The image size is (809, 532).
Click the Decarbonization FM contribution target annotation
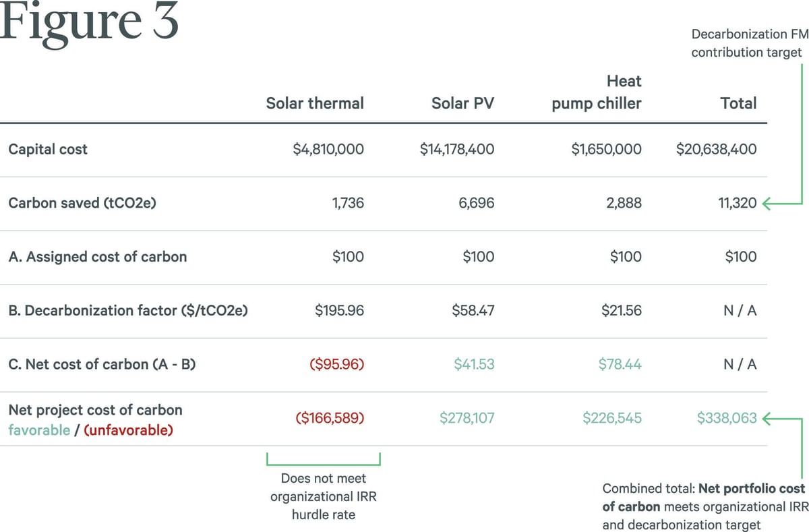[746, 43]
